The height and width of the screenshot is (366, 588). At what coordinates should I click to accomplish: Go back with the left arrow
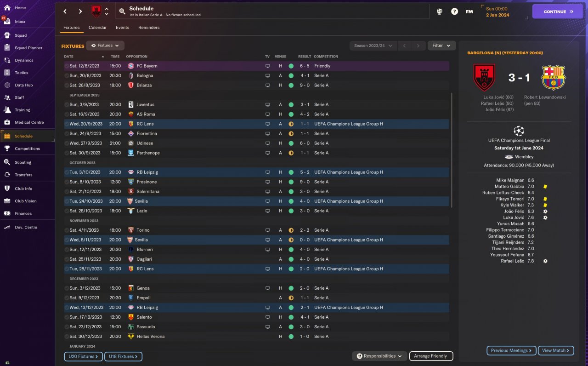[x=65, y=11]
